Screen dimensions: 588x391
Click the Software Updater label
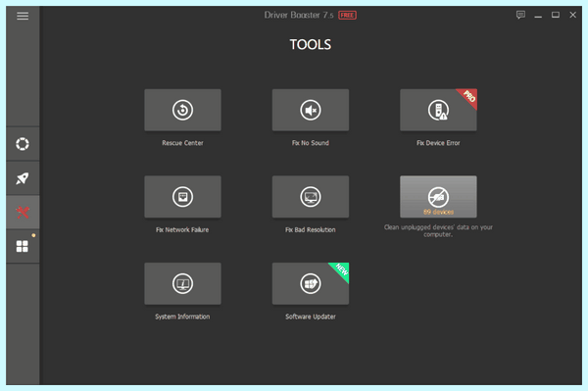click(x=311, y=317)
